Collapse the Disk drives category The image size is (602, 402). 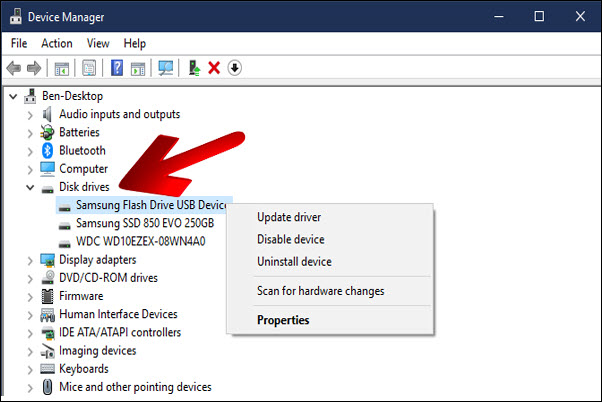28,187
